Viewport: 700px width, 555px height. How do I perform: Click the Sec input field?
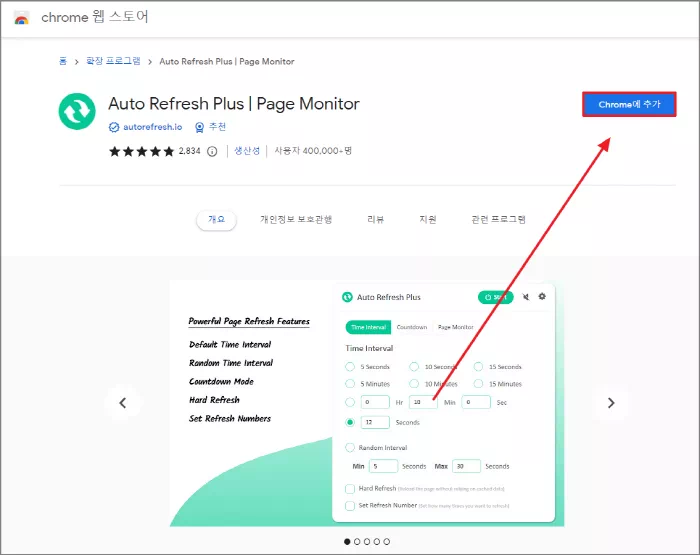[476, 402]
